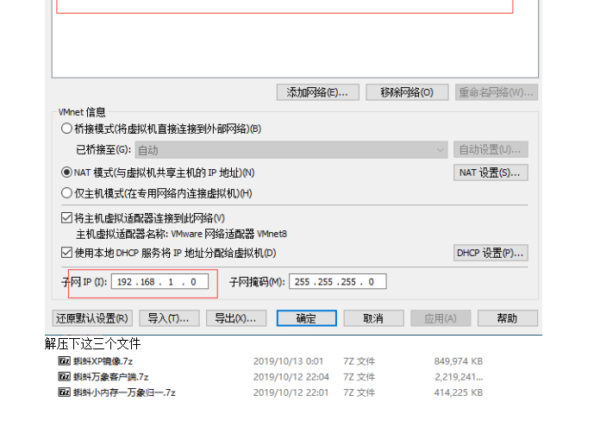This screenshot has height=433, width=600.
Task: Click the archive icon of 新科小内存—万象归一.7z
Action: point(64,393)
